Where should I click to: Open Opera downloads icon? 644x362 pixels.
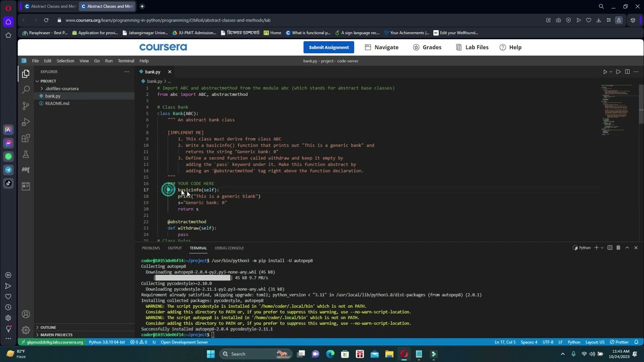pyautogui.click(x=599, y=20)
